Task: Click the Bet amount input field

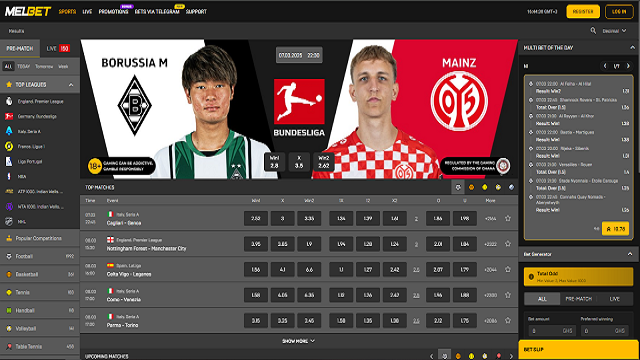Action: point(552,331)
